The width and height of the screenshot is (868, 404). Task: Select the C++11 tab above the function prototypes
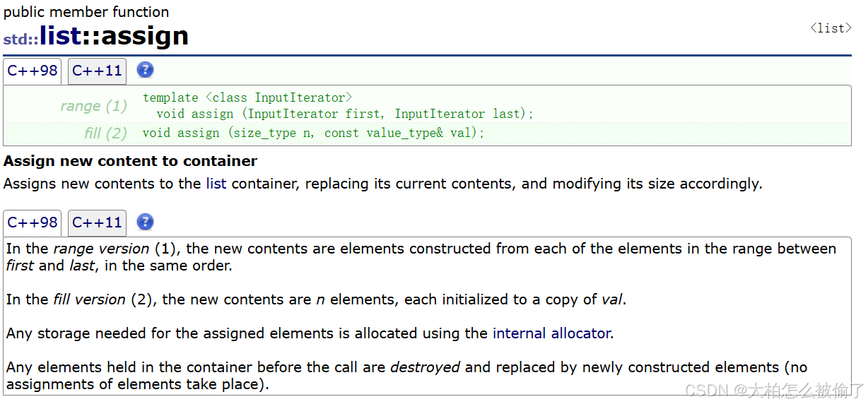98,71
